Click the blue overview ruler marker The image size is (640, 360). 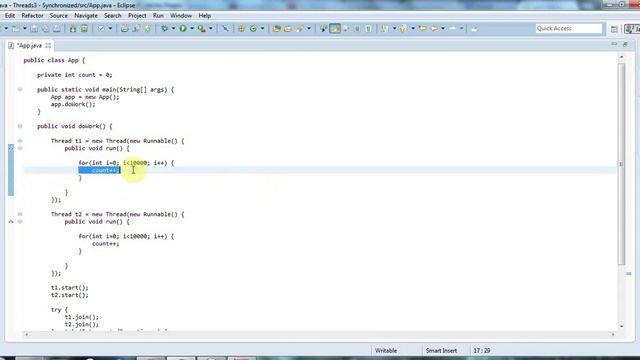[629, 273]
